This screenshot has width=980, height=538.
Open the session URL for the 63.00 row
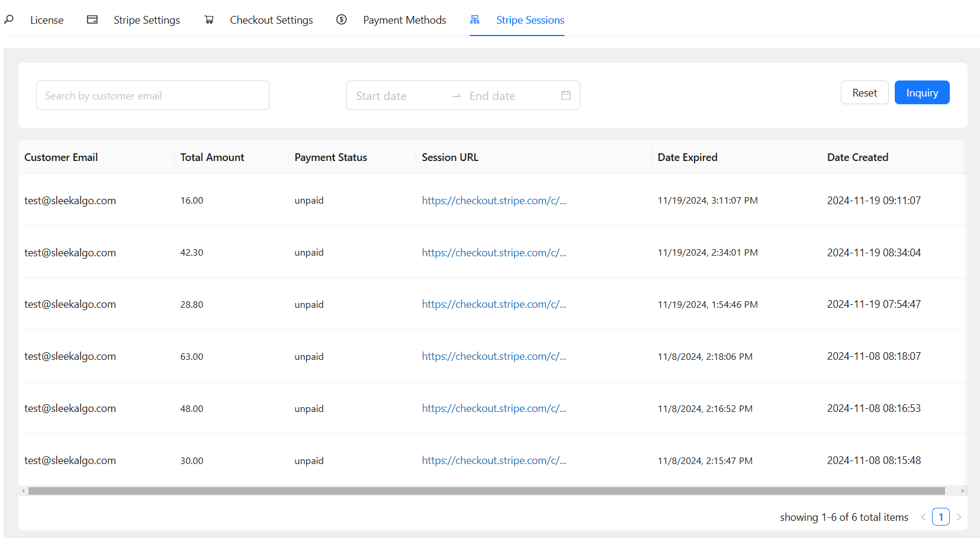(x=494, y=356)
